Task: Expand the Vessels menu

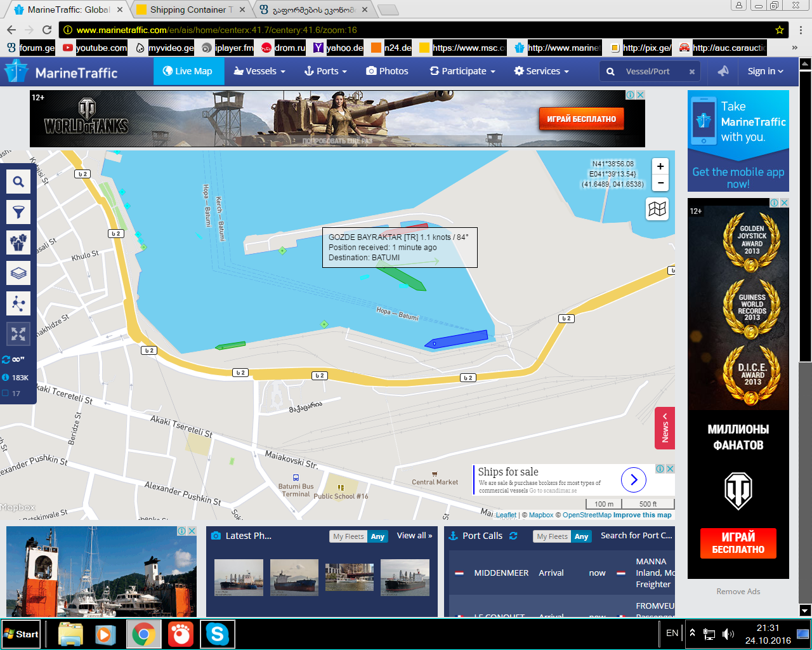Action: tap(259, 71)
